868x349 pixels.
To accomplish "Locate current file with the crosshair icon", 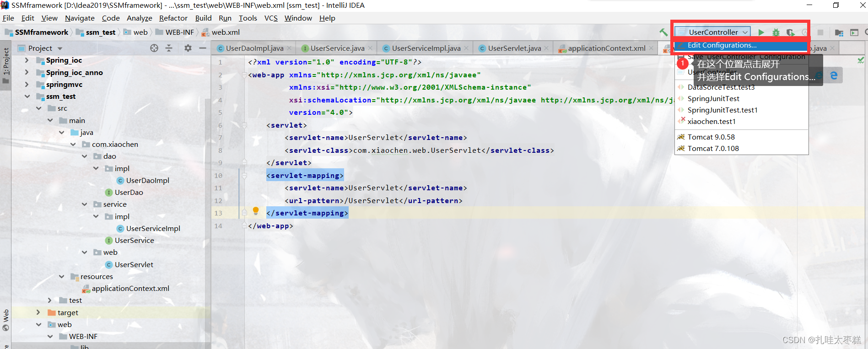I will [154, 48].
